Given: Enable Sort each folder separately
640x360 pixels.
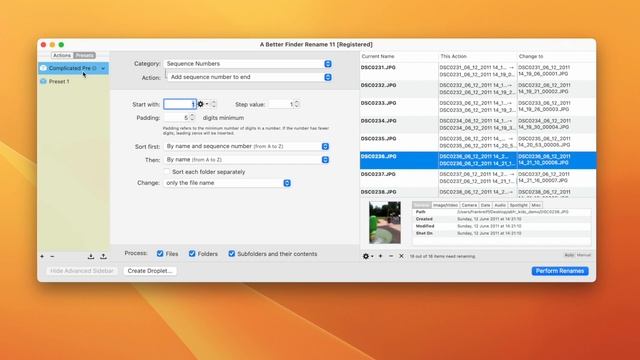Looking at the screenshot, I should click(167, 172).
